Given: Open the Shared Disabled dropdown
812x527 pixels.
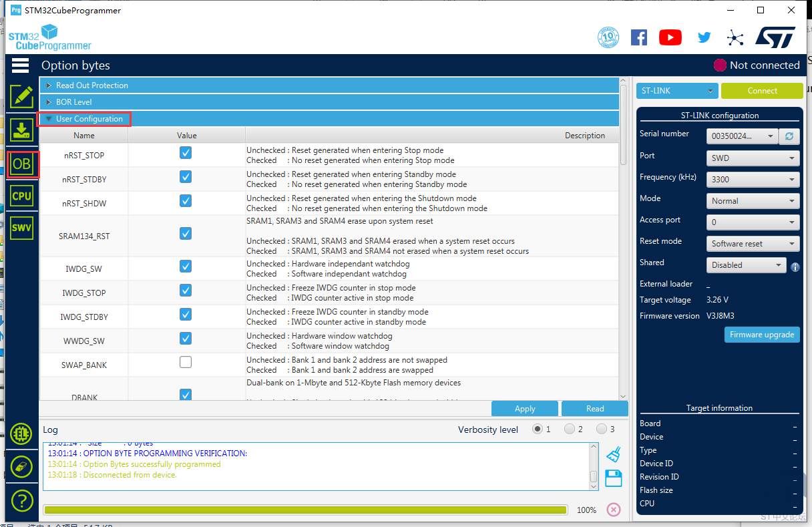Looking at the screenshot, I should tap(747, 265).
